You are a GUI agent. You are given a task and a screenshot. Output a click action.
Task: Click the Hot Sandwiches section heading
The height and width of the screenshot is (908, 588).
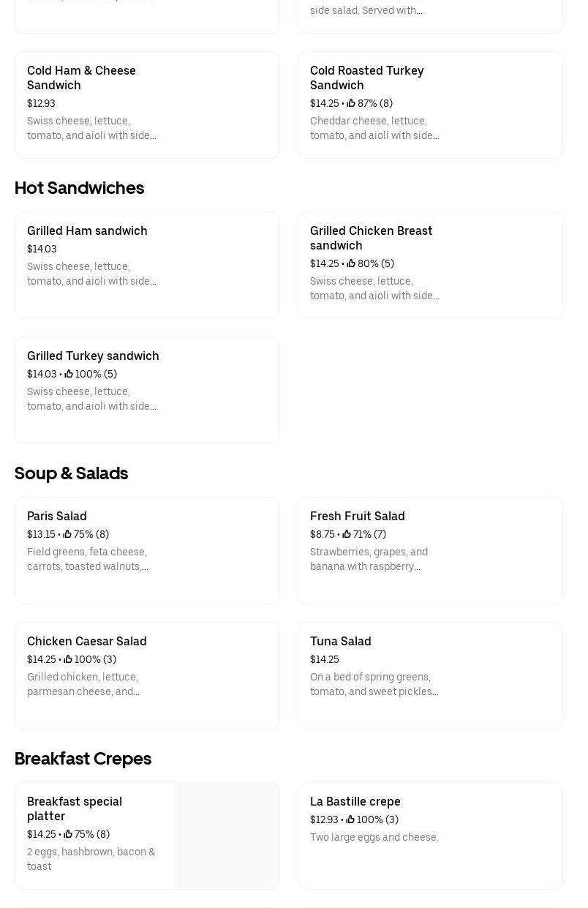point(79,188)
